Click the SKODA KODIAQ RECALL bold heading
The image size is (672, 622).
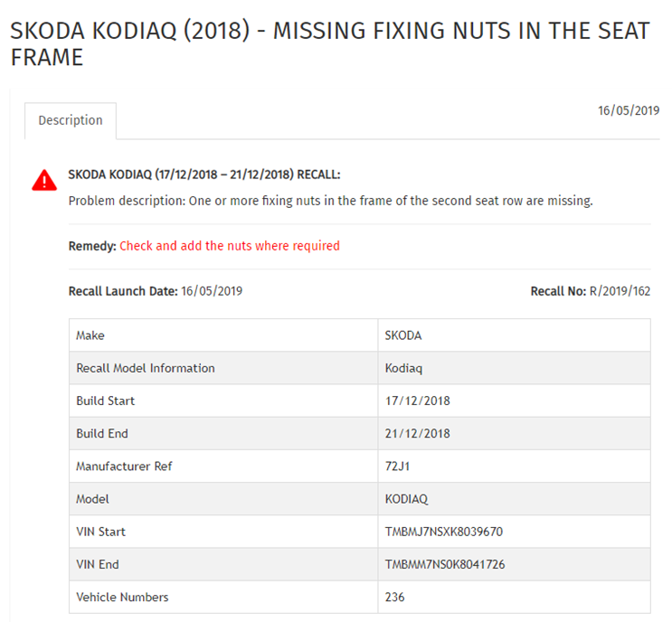[x=204, y=174]
